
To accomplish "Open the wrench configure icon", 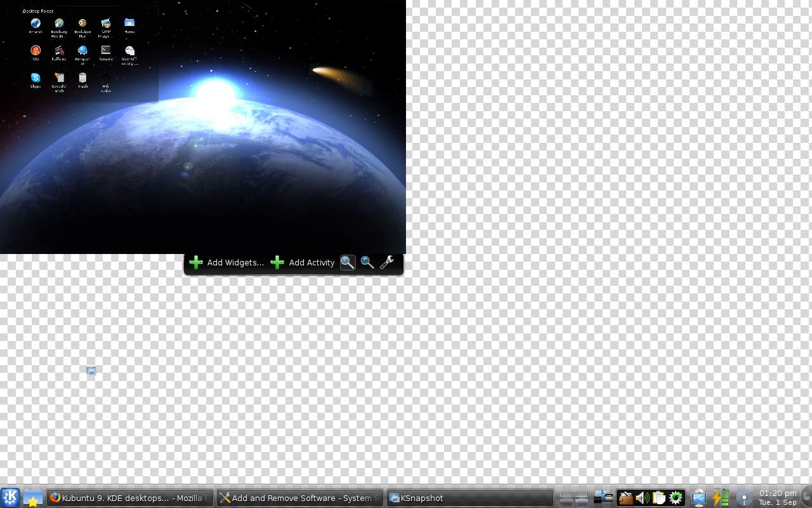I will (387, 262).
